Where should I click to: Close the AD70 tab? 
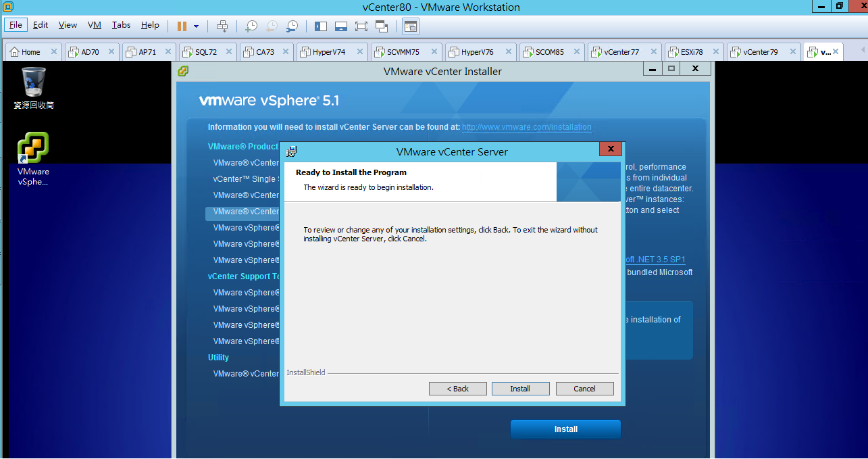[x=112, y=52]
